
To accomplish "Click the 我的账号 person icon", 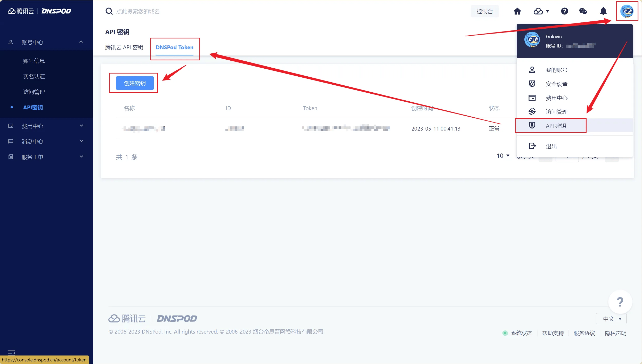I will click(532, 70).
